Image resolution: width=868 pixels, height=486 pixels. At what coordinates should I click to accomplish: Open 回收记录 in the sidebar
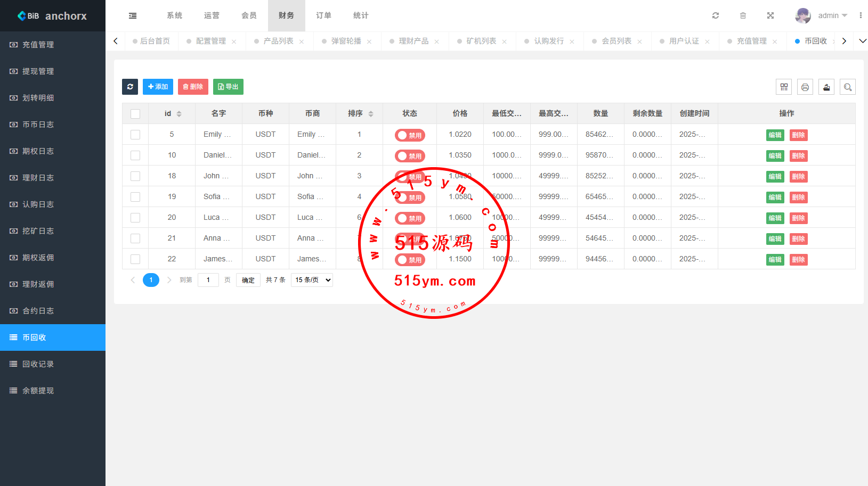[38, 364]
